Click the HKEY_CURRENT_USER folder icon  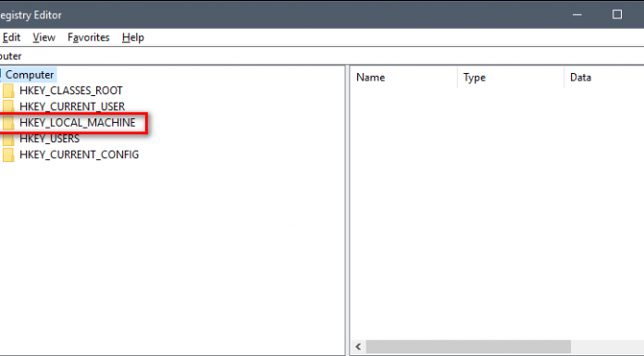pyautogui.click(x=8, y=106)
